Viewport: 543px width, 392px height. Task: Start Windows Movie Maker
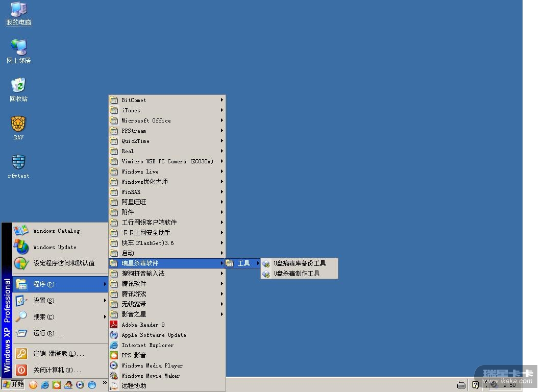pyautogui.click(x=167, y=376)
